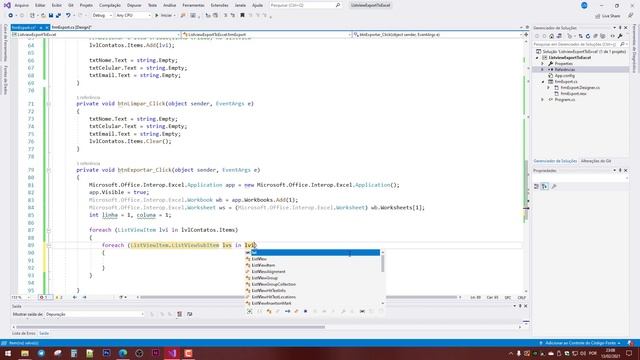Viewport: 640px width, 360px height.
Task: Select frmExport.Designer.cs in Solution Explorer
Action: 580,88
